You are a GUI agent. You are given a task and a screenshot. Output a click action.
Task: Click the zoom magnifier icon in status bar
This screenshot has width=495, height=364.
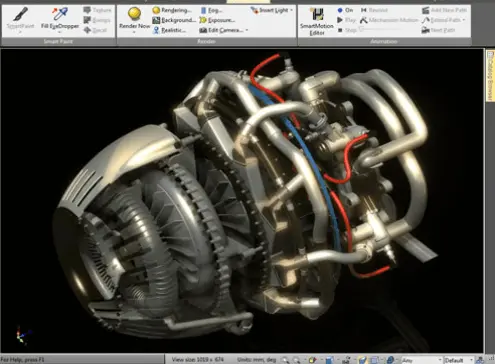[x=285, y=360]
